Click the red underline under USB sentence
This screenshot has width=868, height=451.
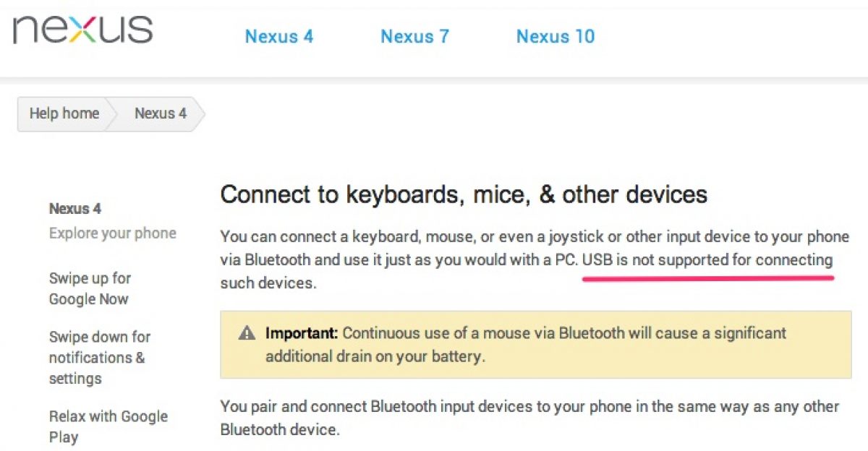[x=707, y=278]
